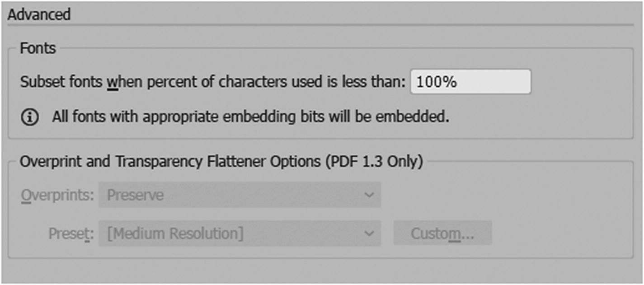Click the chevron arrow of Overprints dropdown

coord(369,195)
